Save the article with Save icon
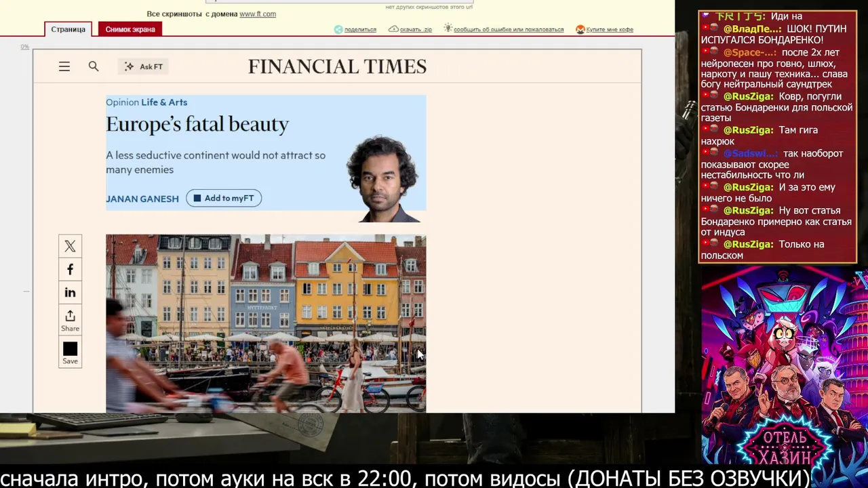868x488 pixels. [x=70, y=352]
